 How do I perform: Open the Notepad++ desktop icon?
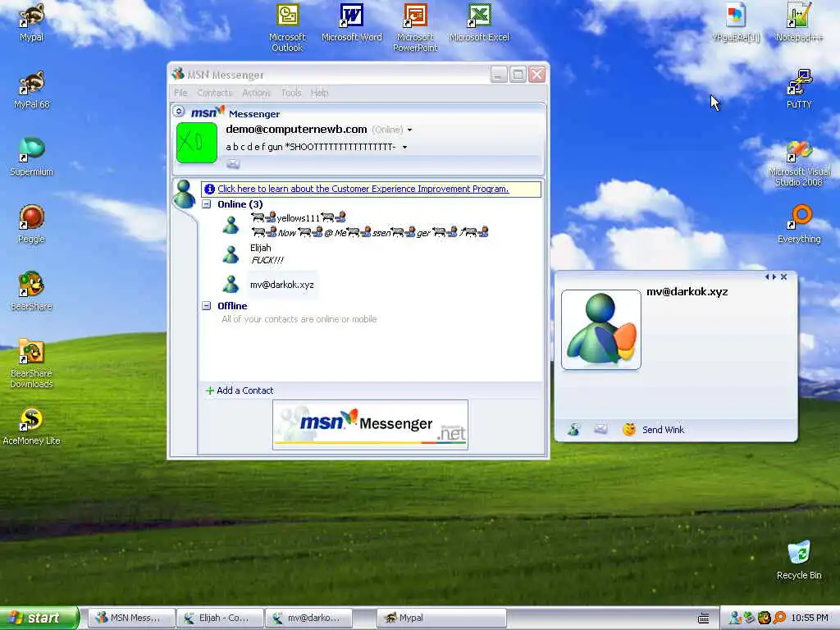point(799,22)
